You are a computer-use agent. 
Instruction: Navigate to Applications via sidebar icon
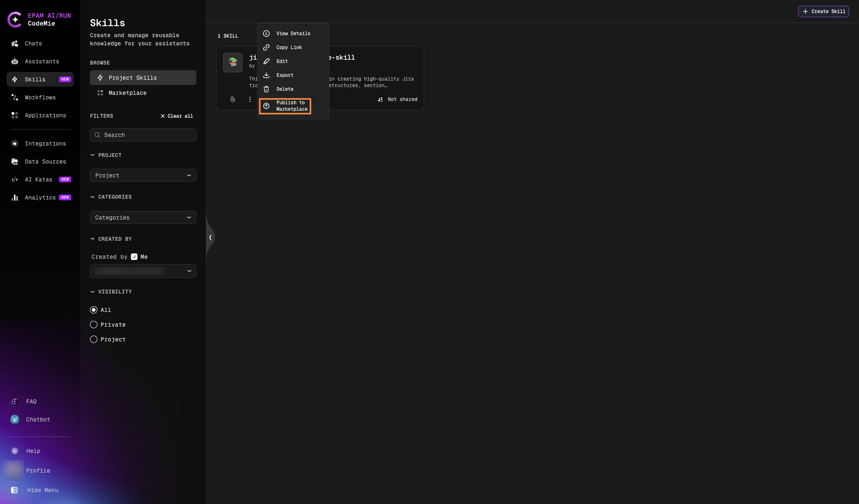tap(15, 115)
